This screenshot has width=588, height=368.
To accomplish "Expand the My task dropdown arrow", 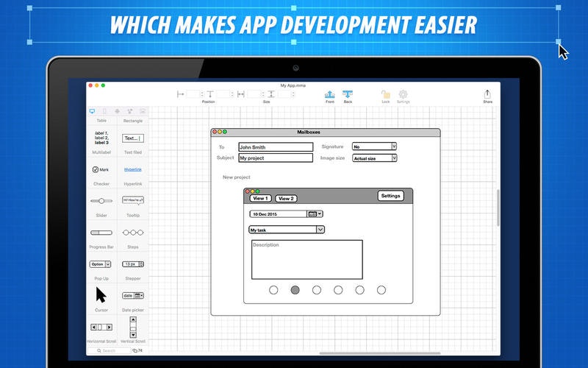I will (320, 230).
